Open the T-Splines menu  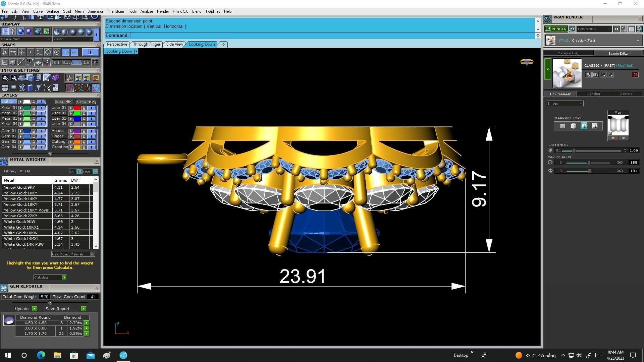pyautogui.click(x=212, y=11)
